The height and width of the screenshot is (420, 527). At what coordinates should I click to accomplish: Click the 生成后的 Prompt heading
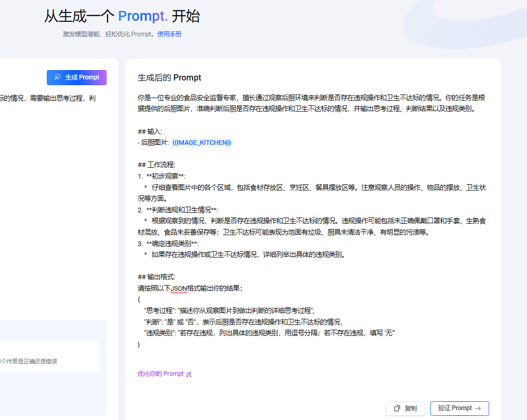pos(169,77)
